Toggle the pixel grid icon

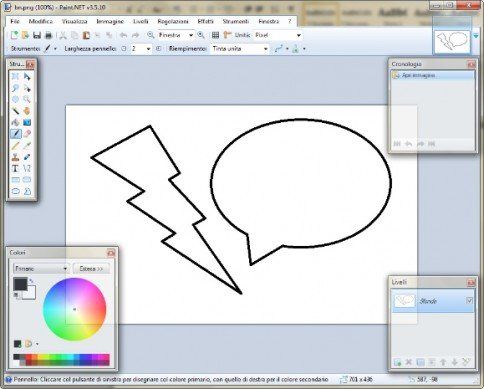pyautogui.click(x=215, y=35)
